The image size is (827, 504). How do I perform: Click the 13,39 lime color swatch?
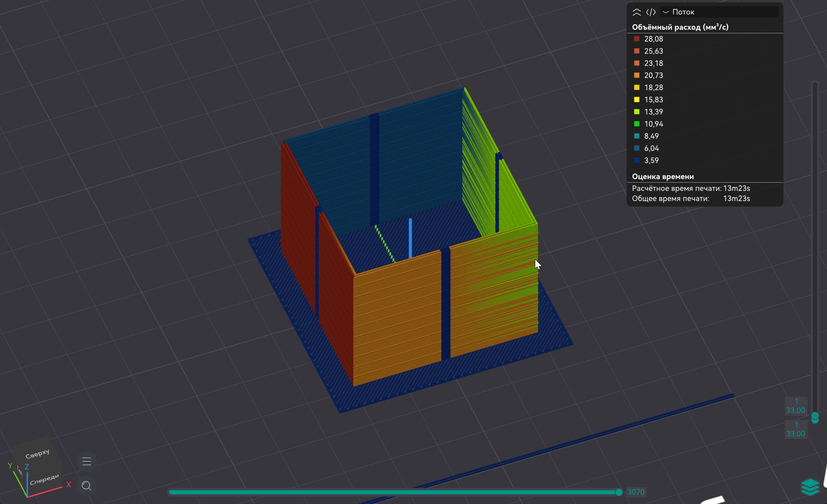coord(637,112)
